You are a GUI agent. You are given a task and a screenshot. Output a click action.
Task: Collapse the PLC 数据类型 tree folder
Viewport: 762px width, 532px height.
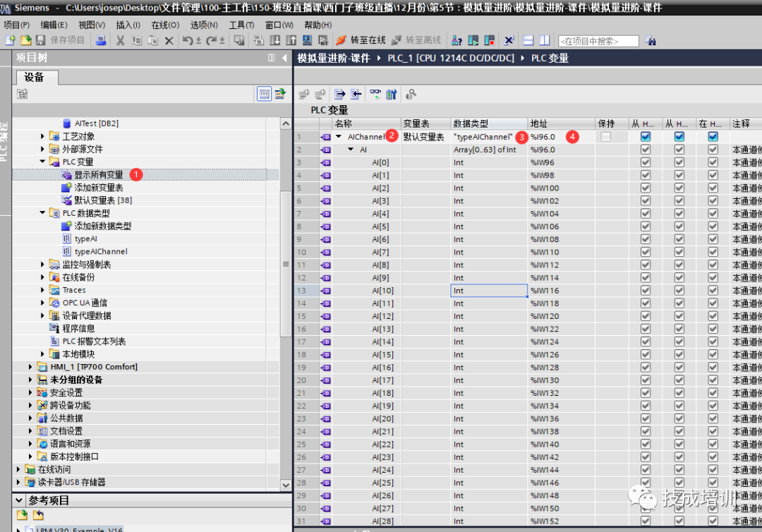pos(42,213)
